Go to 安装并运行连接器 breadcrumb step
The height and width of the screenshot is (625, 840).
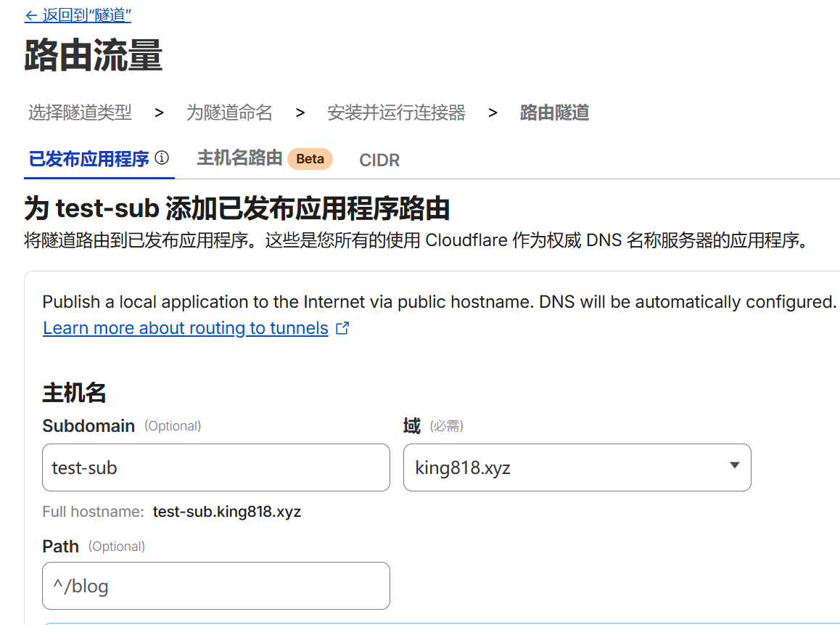[x=396, y=113]
